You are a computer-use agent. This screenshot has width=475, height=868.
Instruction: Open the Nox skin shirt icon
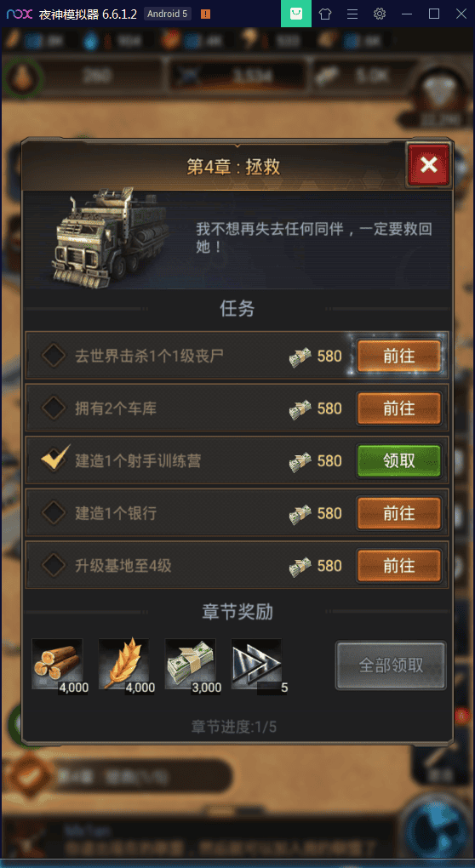click(325, 14)
